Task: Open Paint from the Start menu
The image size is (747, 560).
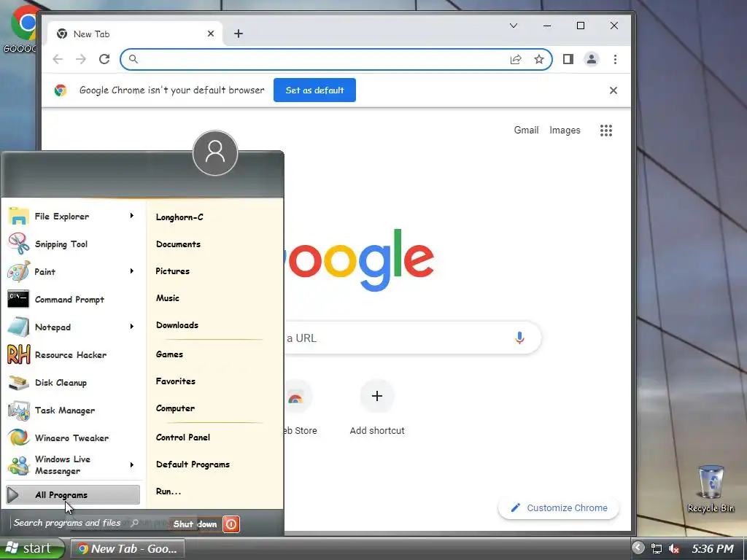Action: tap(71, 271)
